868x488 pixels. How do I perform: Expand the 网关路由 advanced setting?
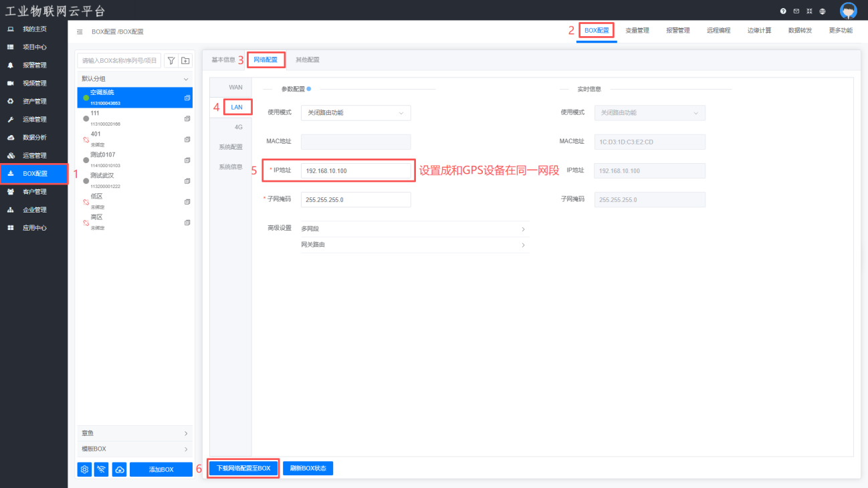click(415, 245)
